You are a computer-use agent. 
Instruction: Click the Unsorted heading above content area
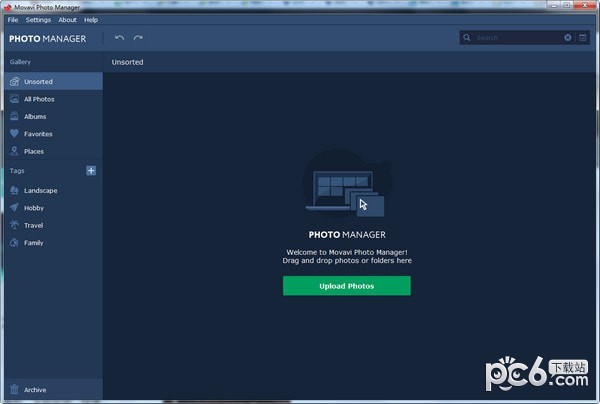coord(127,62)
